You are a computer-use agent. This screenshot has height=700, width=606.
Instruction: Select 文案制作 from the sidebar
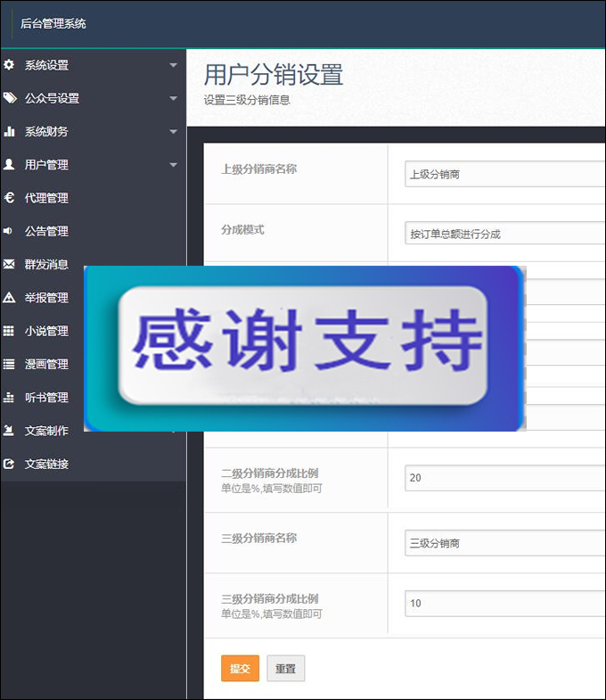[46, 431]
